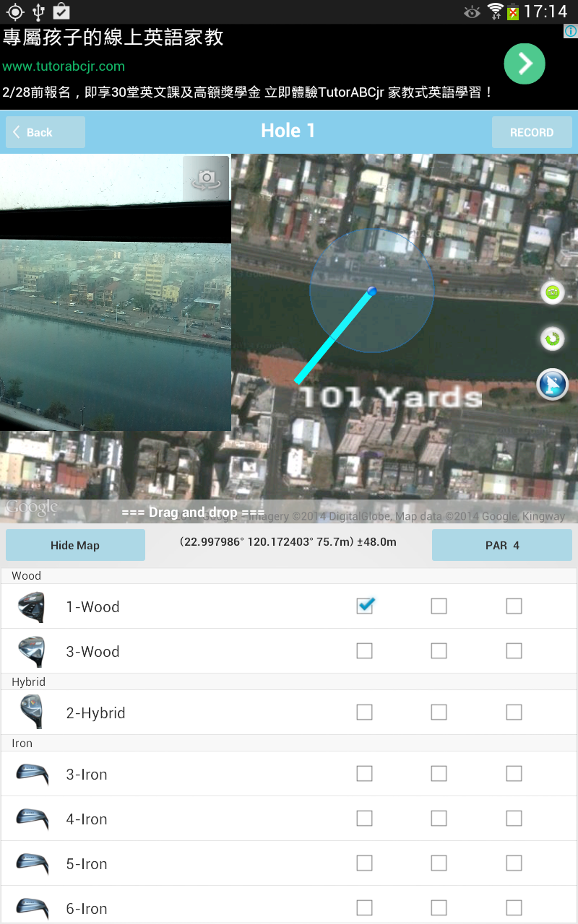The height and width of the screenshot is (924, 578).
Task: Tap the switch-camera icon on the photo preview
Action: pos(206,176)
